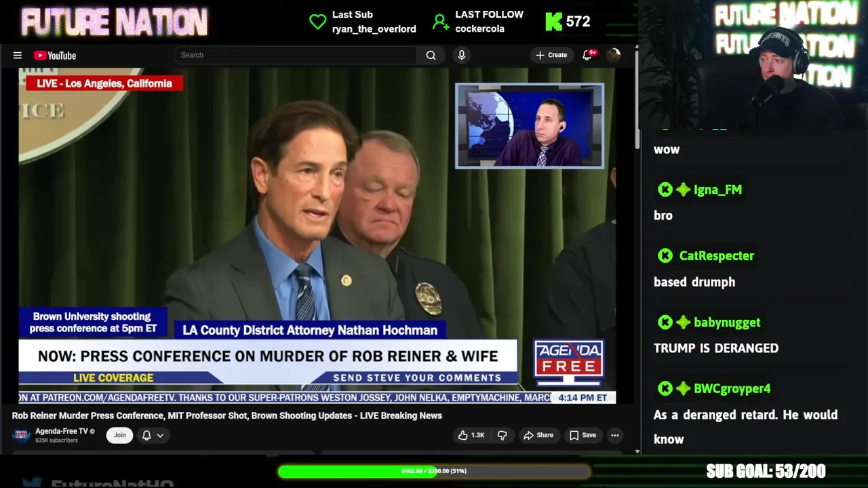Image resolution: width=868 pixels, height=488 pixels.
Task: Click the Agenda Free logo overlay
Action: tap(568, 364)
